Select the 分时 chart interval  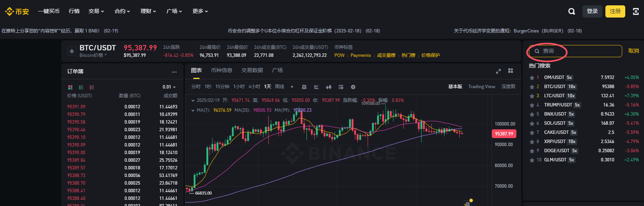point(196,87)
